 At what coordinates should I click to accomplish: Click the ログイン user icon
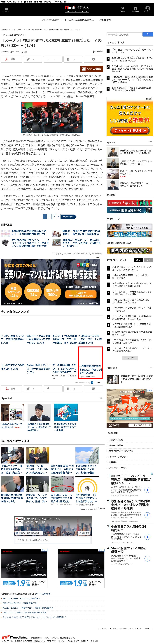tap(147, 9)
